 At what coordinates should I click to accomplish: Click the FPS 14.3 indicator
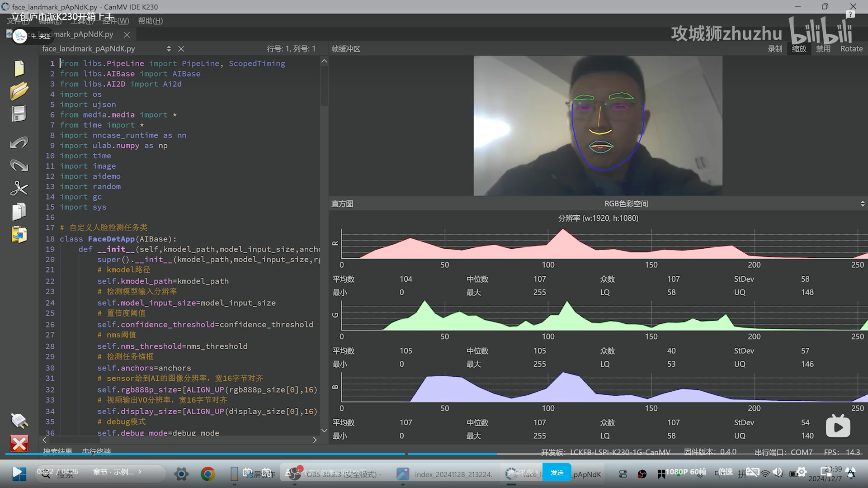click(842, 452)
